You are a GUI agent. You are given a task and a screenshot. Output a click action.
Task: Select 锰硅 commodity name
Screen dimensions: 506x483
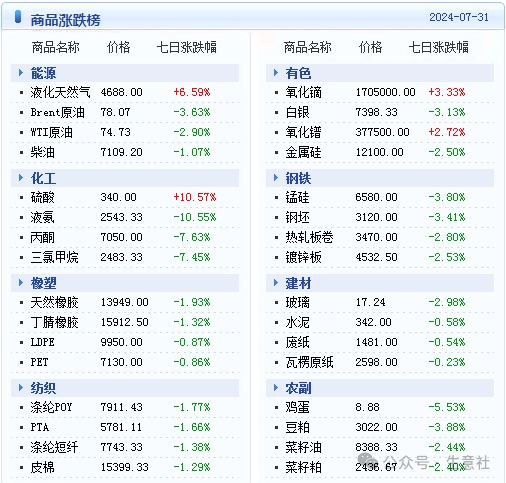point(297,197)
